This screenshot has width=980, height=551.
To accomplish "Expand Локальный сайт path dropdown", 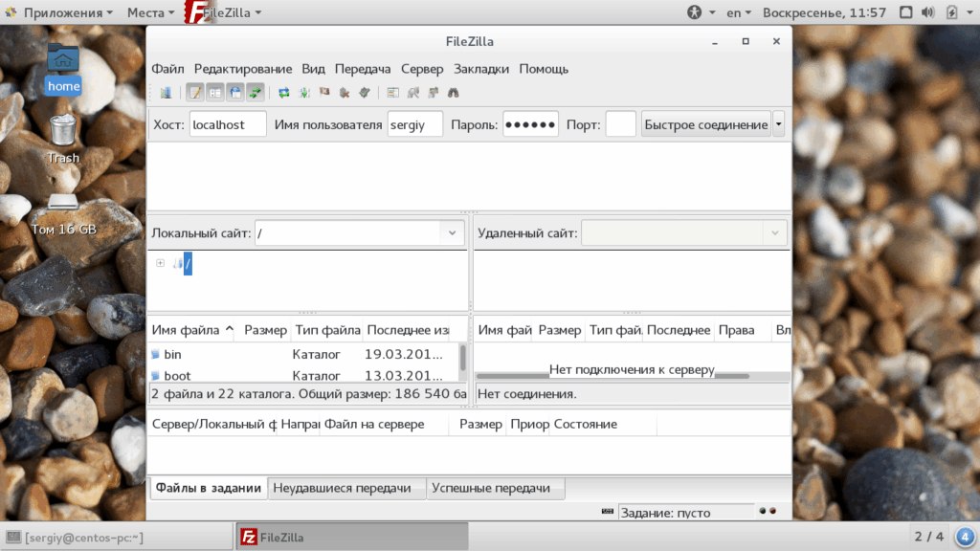I will click(x=452, y=233).
